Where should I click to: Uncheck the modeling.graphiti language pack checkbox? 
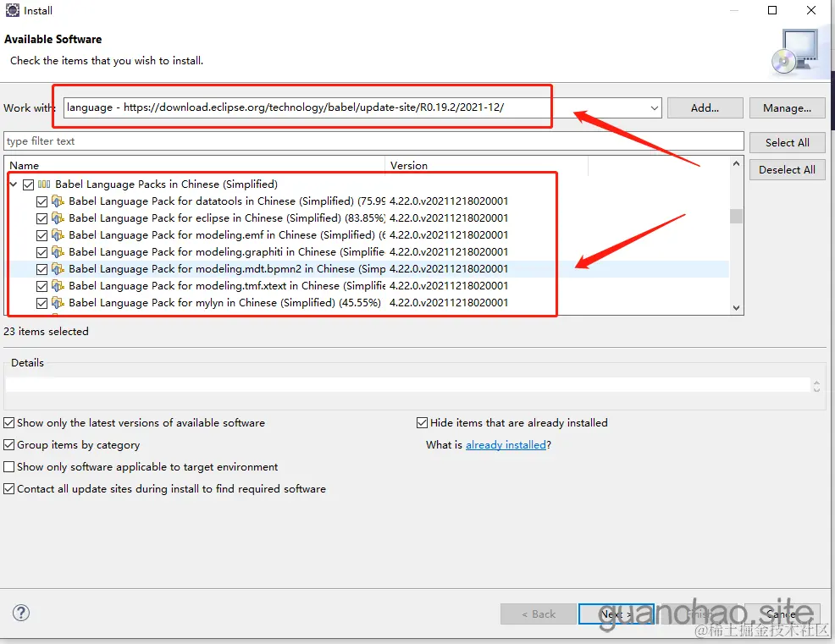click(42, 252)
